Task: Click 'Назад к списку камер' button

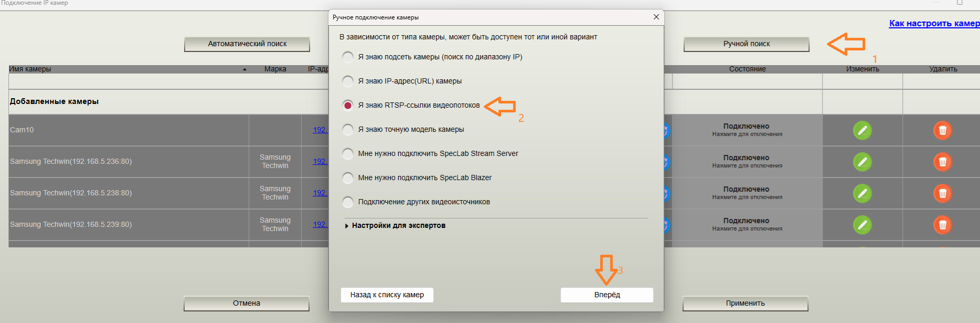Action: [x=387, y=295]
